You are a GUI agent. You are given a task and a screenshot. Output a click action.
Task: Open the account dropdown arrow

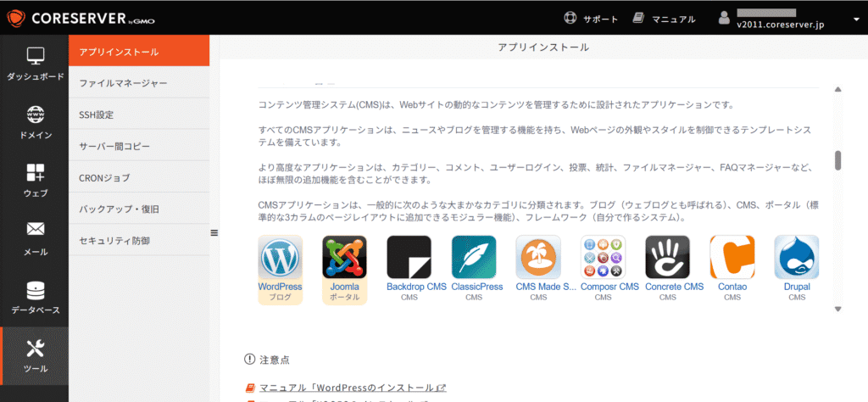pos(856,20)
